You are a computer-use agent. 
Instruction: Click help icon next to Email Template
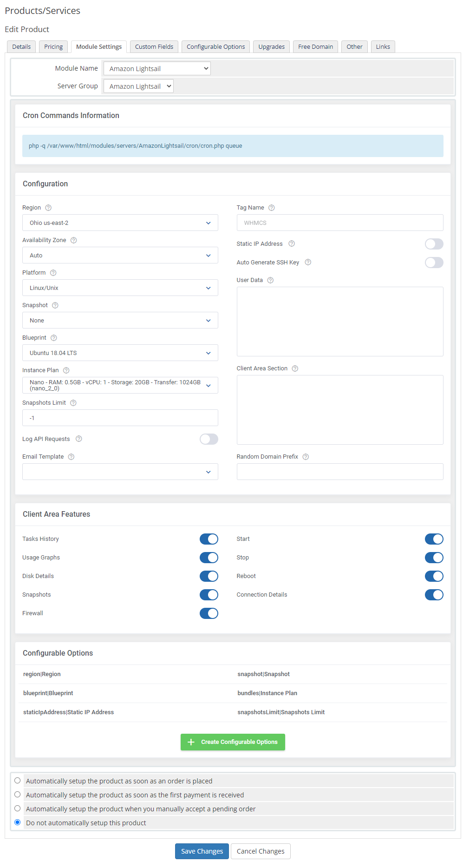(x=71, y=457)
